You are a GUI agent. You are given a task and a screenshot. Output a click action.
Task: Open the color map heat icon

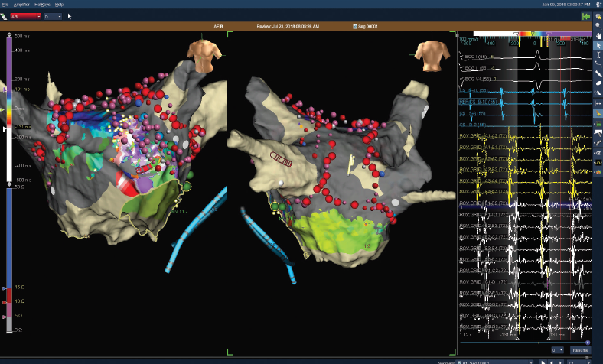coord(598,172)
